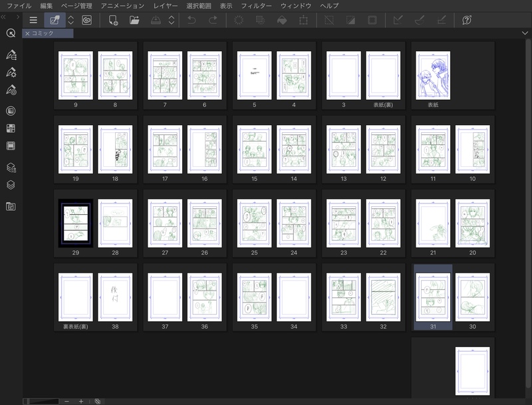Click the minus zoom-out button at bottom
Viewport: 532px width, 405px height.
(x=66, y=401)
